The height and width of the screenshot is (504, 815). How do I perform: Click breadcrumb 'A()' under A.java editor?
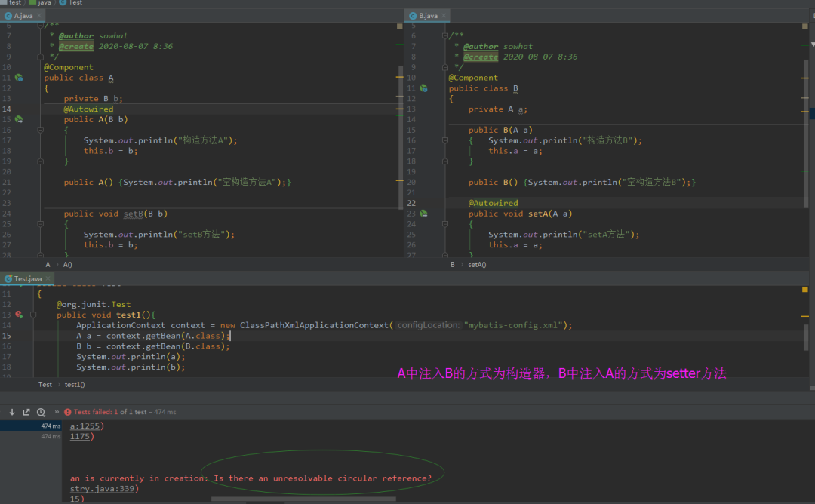(x=68, y=265)
